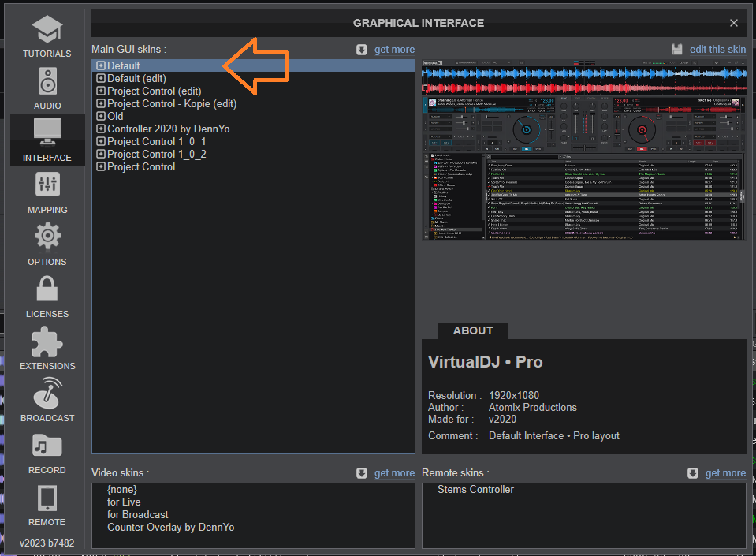The height and width of the screenshot is (556, 756).
Task: Switch to the ABOUT tab
Action: point(473,330)
